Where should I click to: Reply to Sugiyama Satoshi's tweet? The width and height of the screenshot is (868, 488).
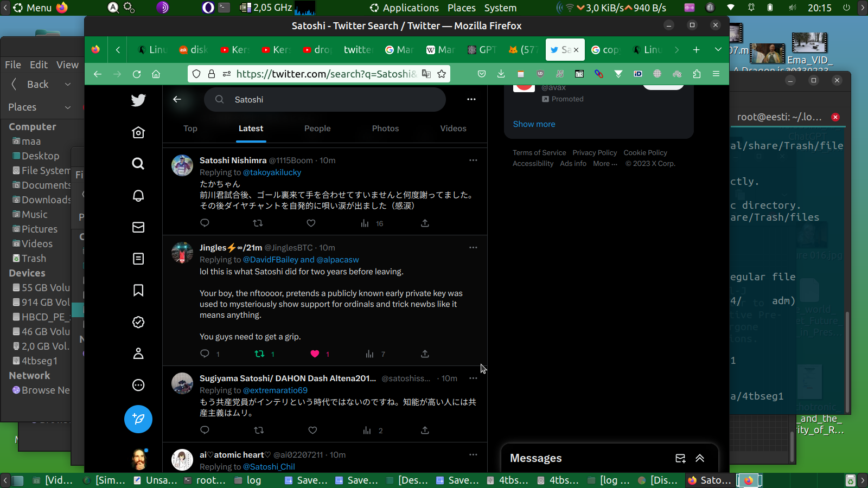click(205, 430)
